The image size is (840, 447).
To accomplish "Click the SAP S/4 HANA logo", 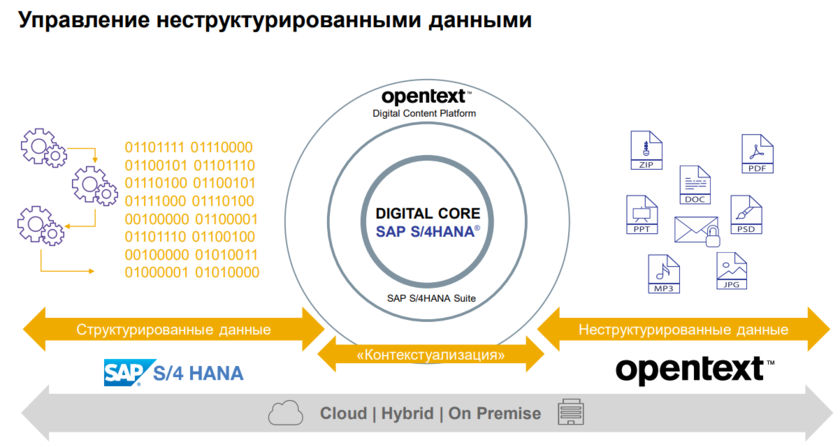I will pyautogui.click(x=173, y=372).
